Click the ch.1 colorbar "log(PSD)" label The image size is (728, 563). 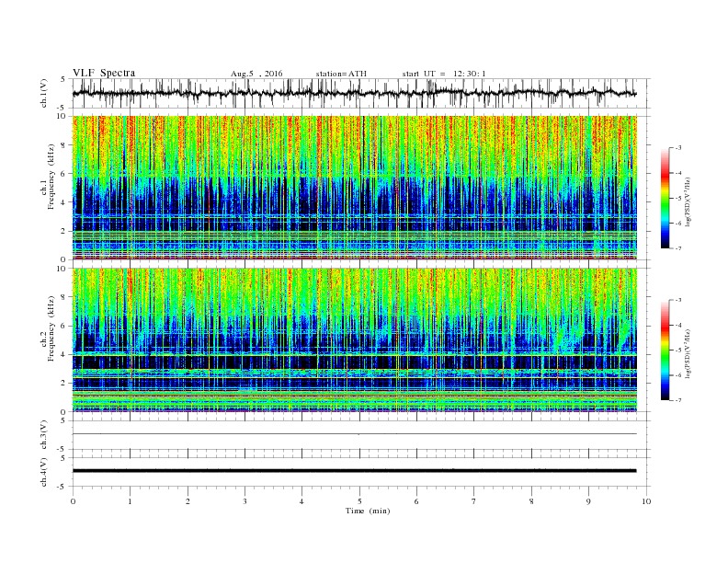688,202
